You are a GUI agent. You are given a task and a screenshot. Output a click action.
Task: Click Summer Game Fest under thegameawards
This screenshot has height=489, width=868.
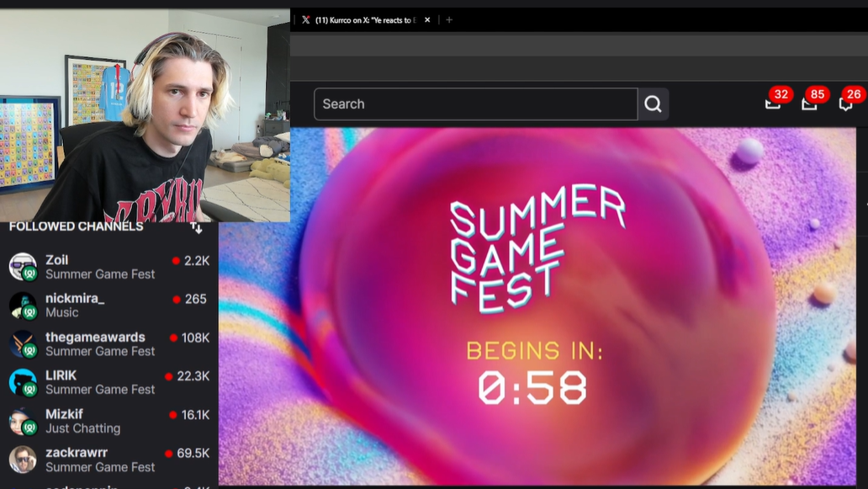pos(100,351)
